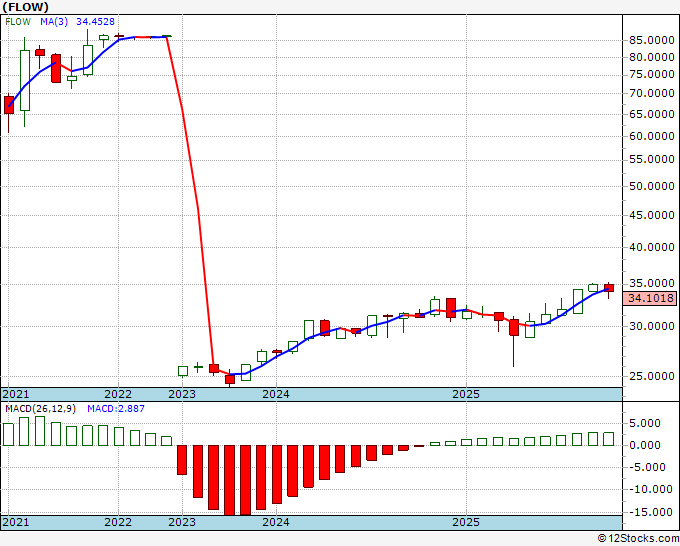Viewport: 680px width, 546px height.
Task: Click 2023 on the MACD panel timeline
Action: (182, 522)
